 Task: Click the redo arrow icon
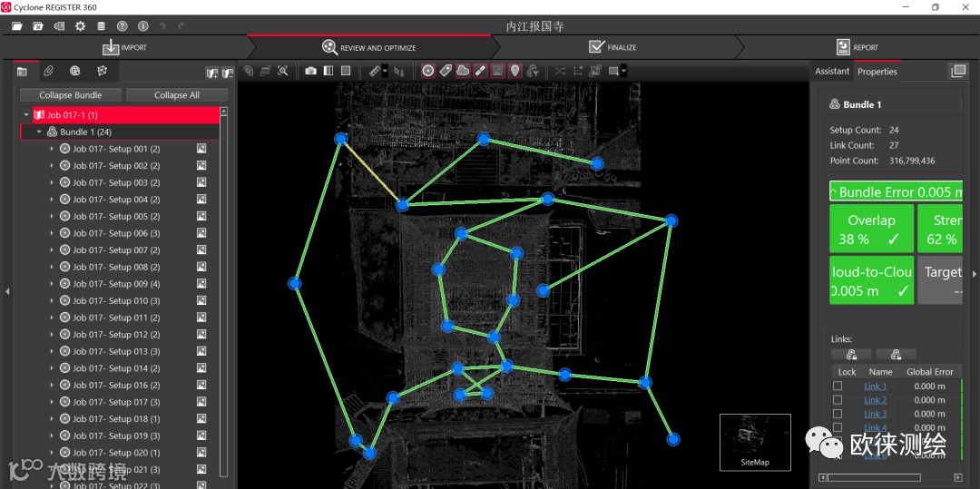181,26
